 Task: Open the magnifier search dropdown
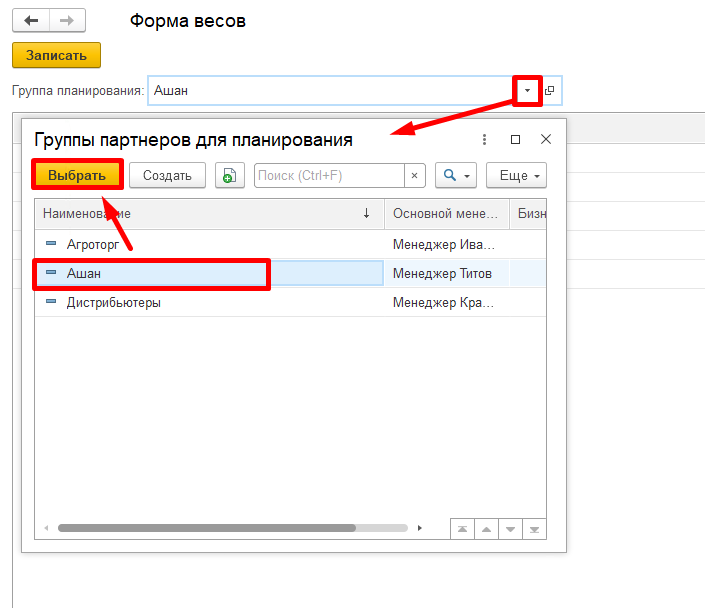pyautogui.click(x=456, y=175)
